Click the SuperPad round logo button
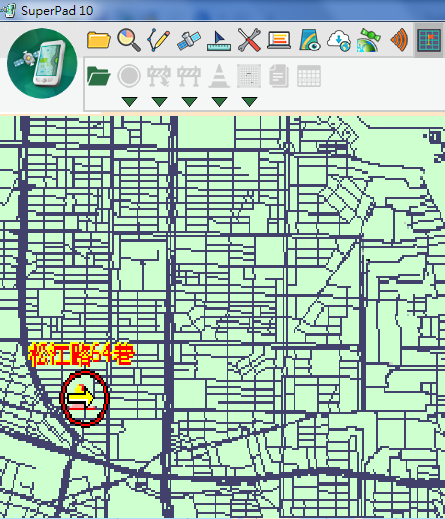Screen dimensions: 445x519 click(42, 63)
